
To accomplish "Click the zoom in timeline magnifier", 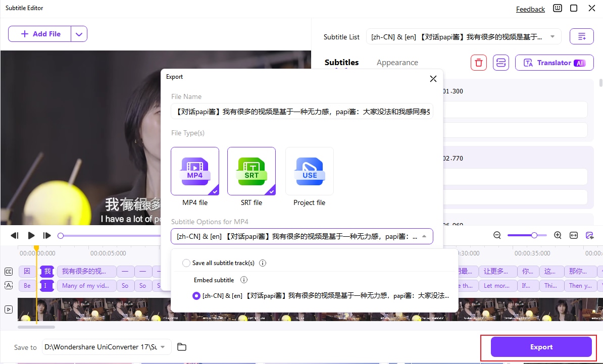I will coord(558,235).
